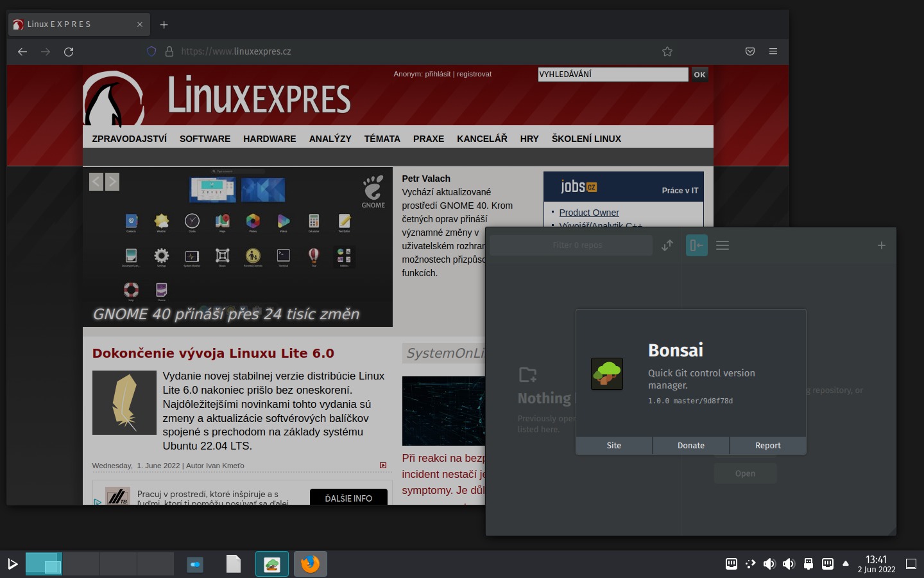The image size is (924, 578).
Task: Click the Bonsai tree app icon in the dialog
Action: point(607,374)
